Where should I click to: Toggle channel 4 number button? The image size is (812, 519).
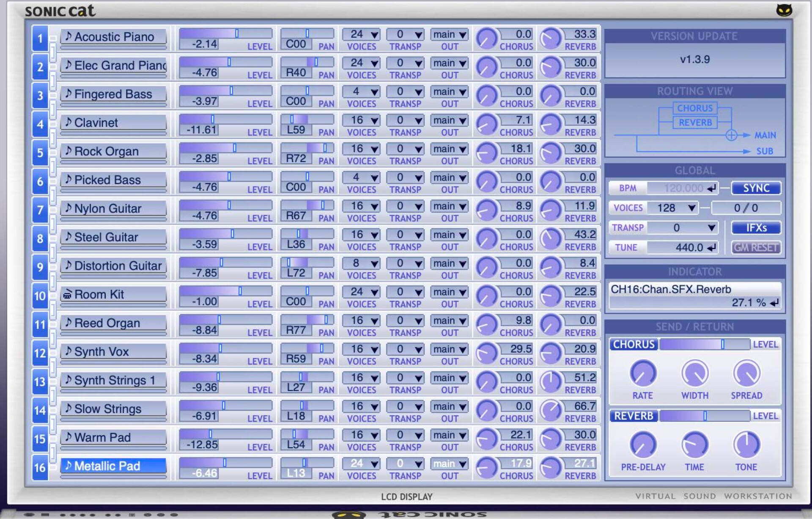pyautogui.click(x=40, y=125)
